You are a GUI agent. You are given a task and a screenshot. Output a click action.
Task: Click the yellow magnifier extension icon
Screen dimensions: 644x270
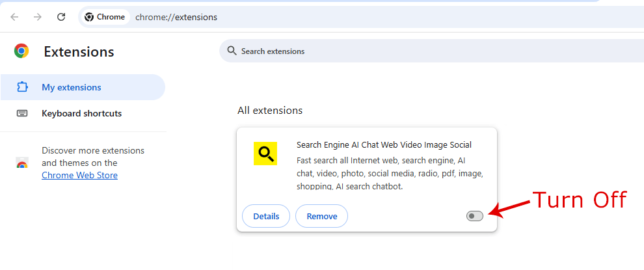265,154
